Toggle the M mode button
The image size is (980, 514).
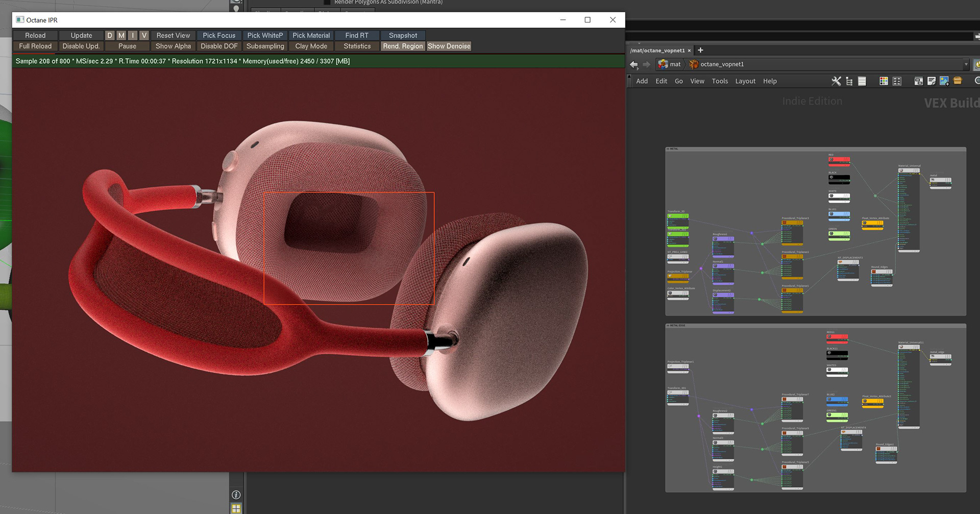[121, 35]
